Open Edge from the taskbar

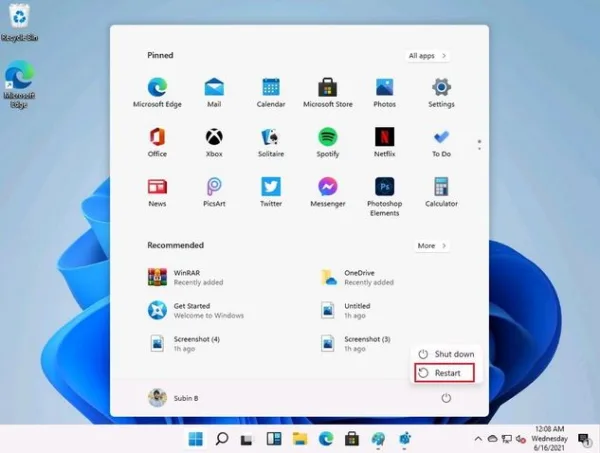[x=326, y=439]
